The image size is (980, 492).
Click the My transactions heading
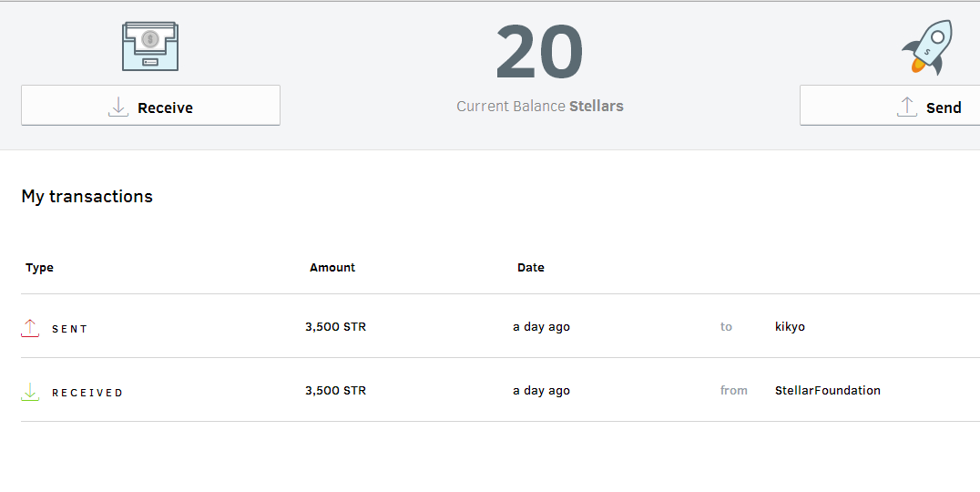87,197
